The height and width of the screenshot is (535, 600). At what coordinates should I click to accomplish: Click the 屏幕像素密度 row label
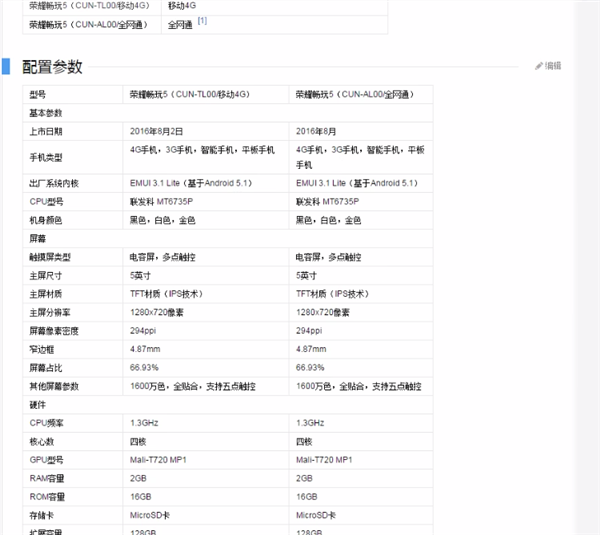tap(54, 331)
